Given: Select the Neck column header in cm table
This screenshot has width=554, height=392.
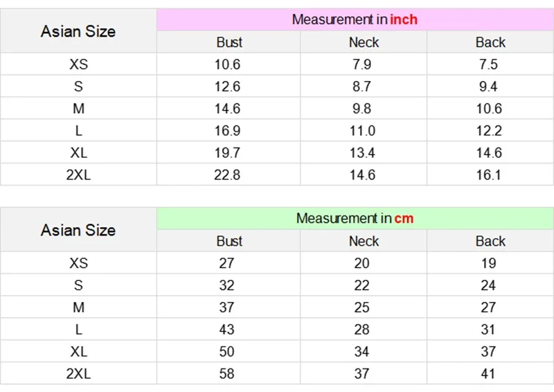Looking at the screenshot, I should [364, 241].
